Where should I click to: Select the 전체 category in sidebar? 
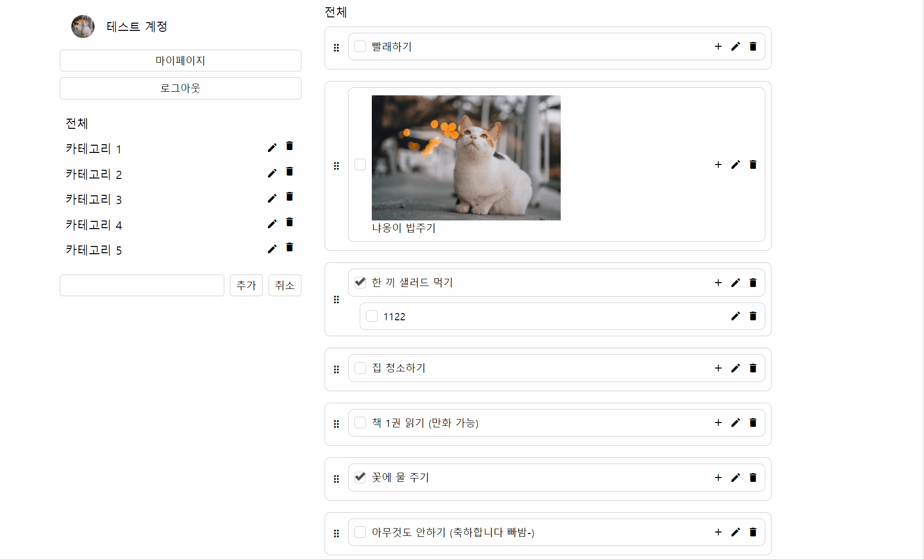[x=77, y=124]
